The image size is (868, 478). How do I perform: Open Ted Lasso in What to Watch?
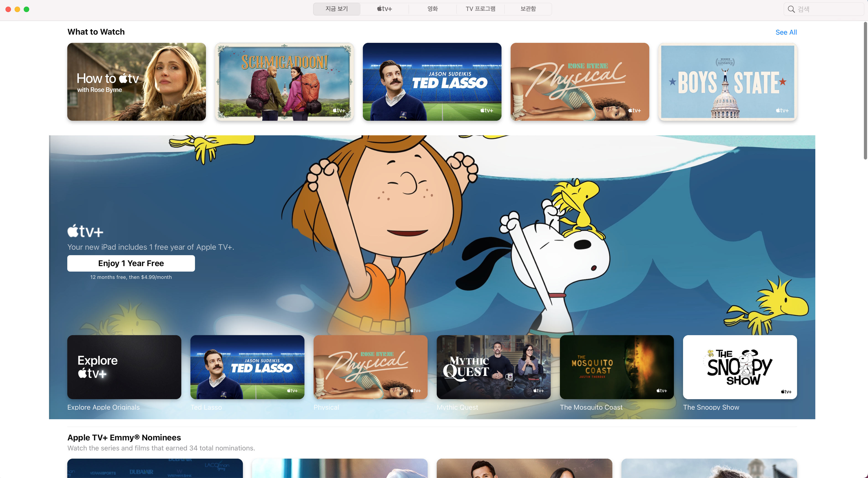tap(432, 82)
